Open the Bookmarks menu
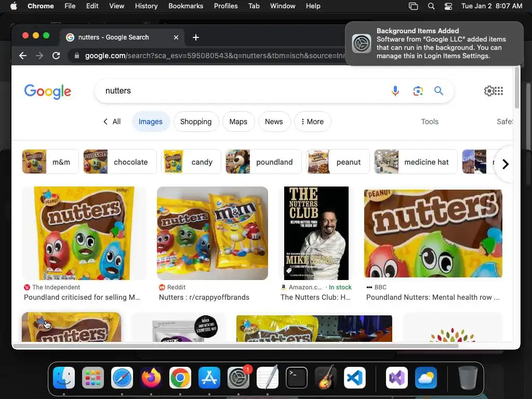The image size is (532, 399). coord(186,6)
